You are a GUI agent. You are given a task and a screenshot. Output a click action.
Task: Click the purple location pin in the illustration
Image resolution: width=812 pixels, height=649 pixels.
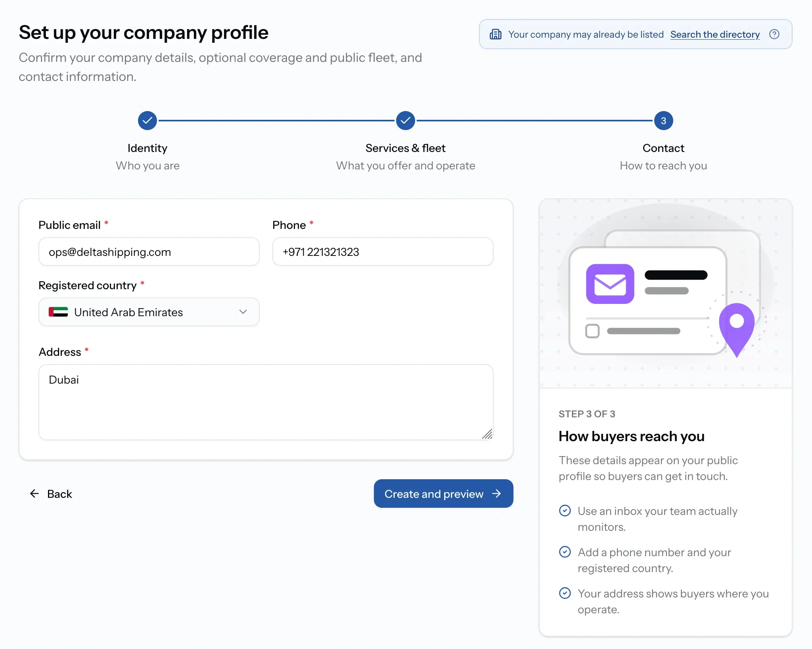737,330
